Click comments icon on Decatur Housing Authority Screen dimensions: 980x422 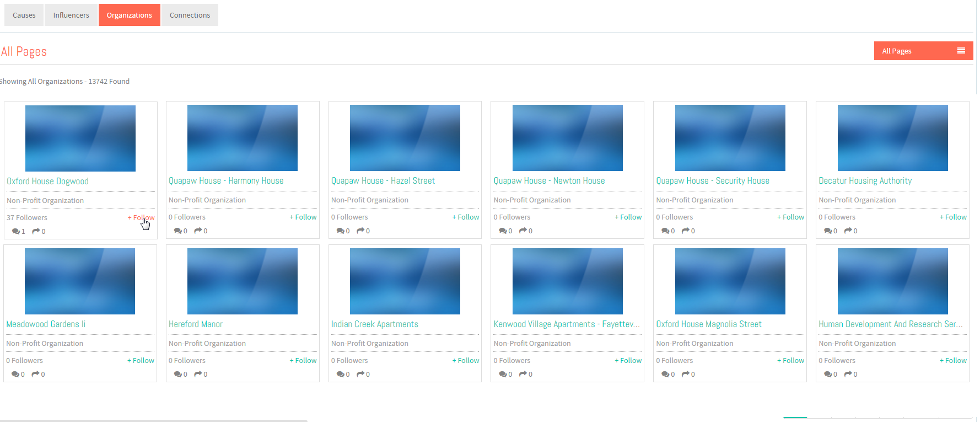coord(828,231)
